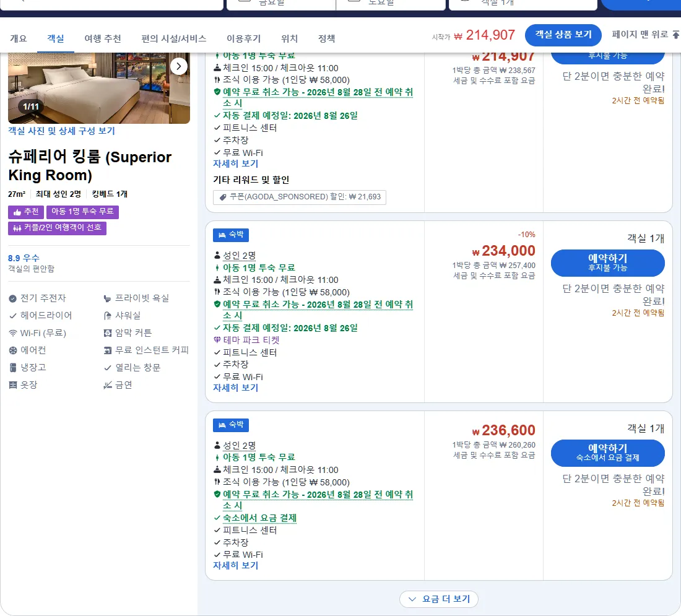Advance to the next room photo
This screenshot has height=616, width=681.
[178, 66]
